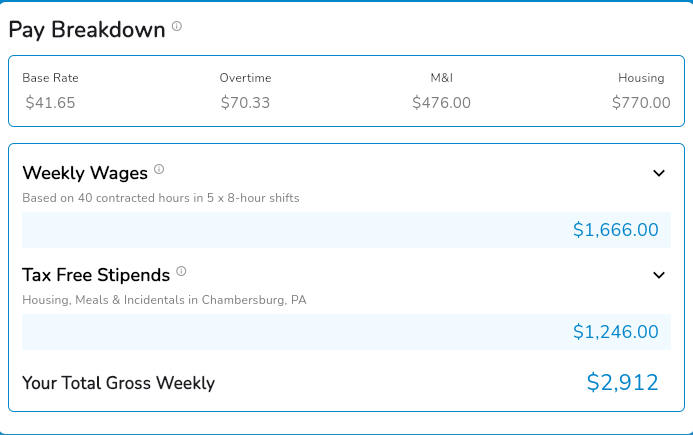Select the Overtime label
693x435 pixels.
point(245,78)
